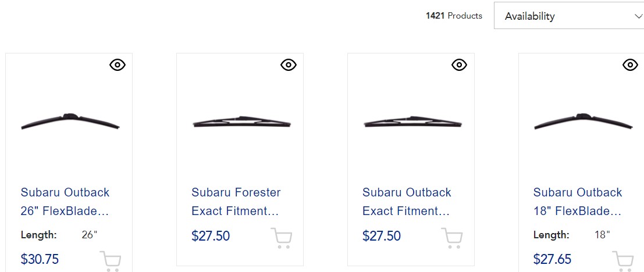The width and height of the screenshot is (644, 272).
Task: Click the Outback 26" FlexBlade wiper image
Action: tap(70, 121)
